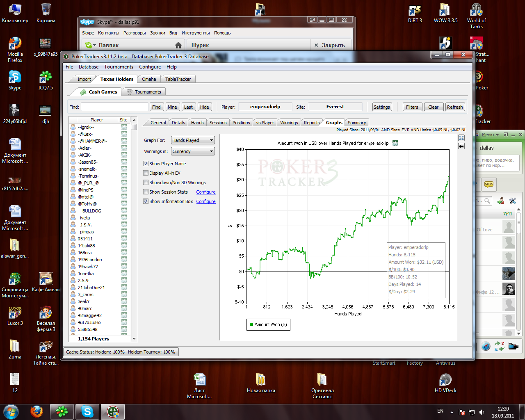Image resolution: width=525 pixels, height=420 pixels.
Task: Click the Skype home icon
Action: [x=178, y=45]
